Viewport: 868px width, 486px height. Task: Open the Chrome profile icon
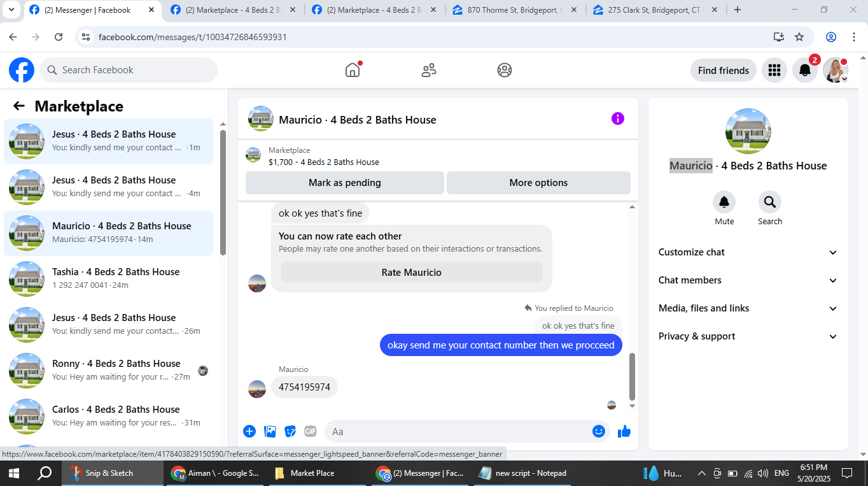831,37
